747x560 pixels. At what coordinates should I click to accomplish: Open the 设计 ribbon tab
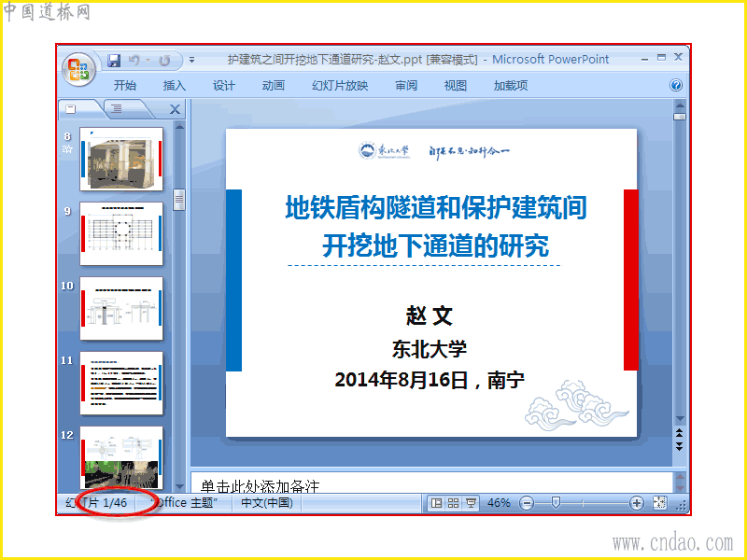point(224,86)
